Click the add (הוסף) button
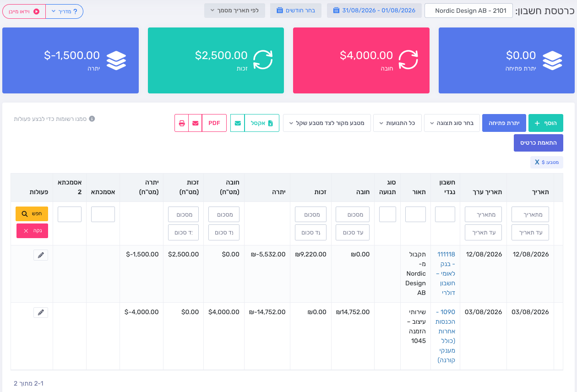577x392 pixels. point(546,123)
